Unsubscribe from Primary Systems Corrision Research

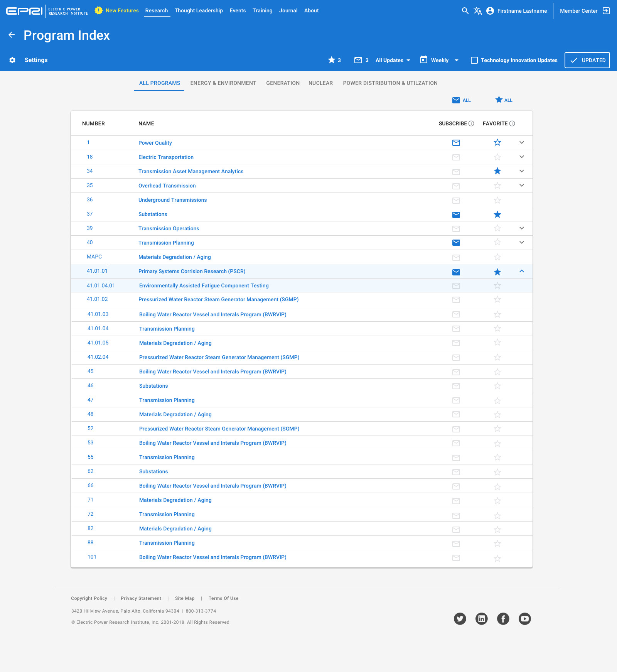pos(456,272)
